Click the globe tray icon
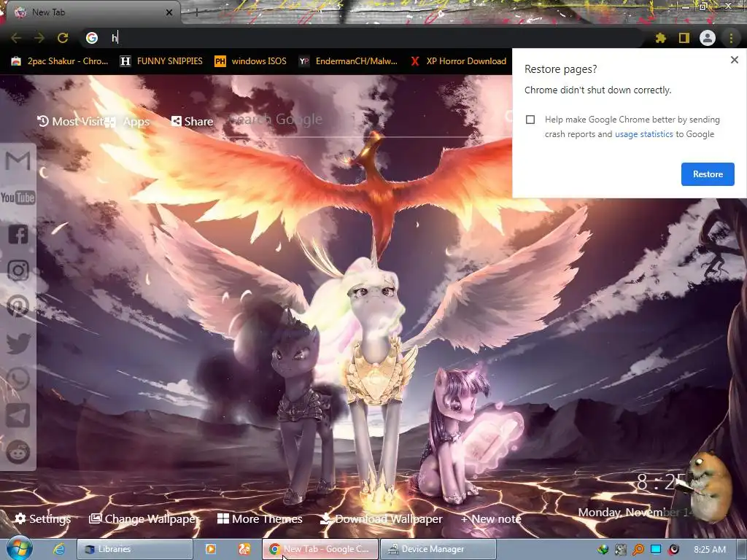 [603, 550]
